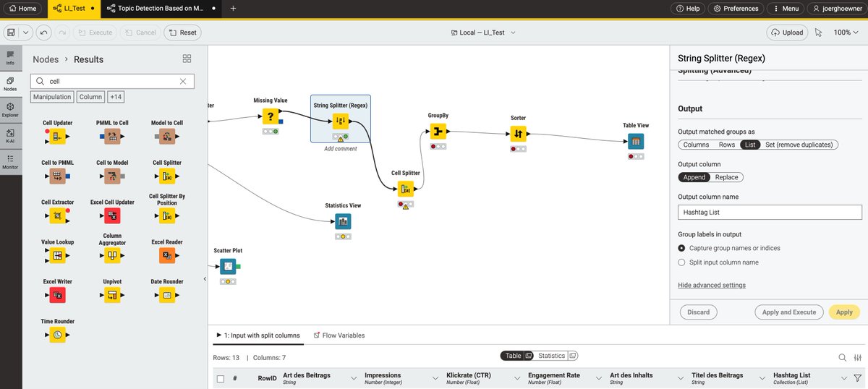This screenshot has height=389, width=868.
Task: Add the Cell Extractor node
Action: click(57, 215)
